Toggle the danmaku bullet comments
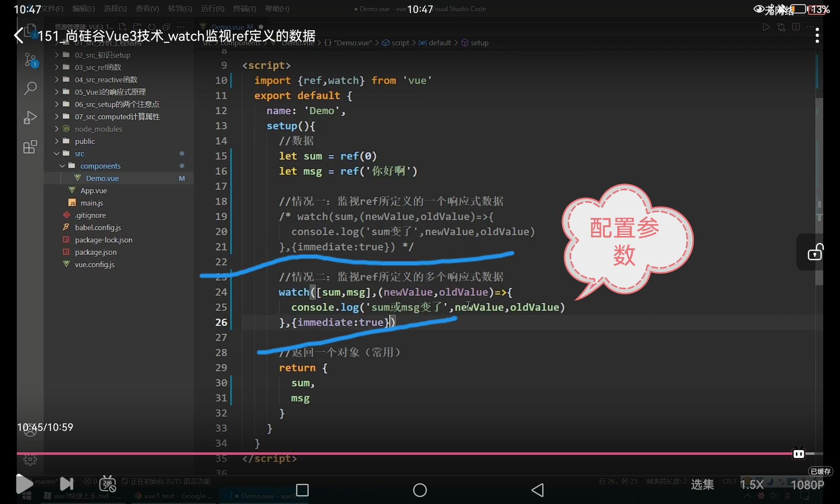The image size is (840, 504). pos(108,484)
